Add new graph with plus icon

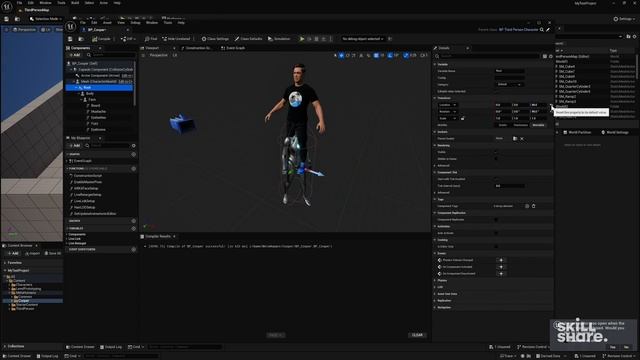coord(133,154)
